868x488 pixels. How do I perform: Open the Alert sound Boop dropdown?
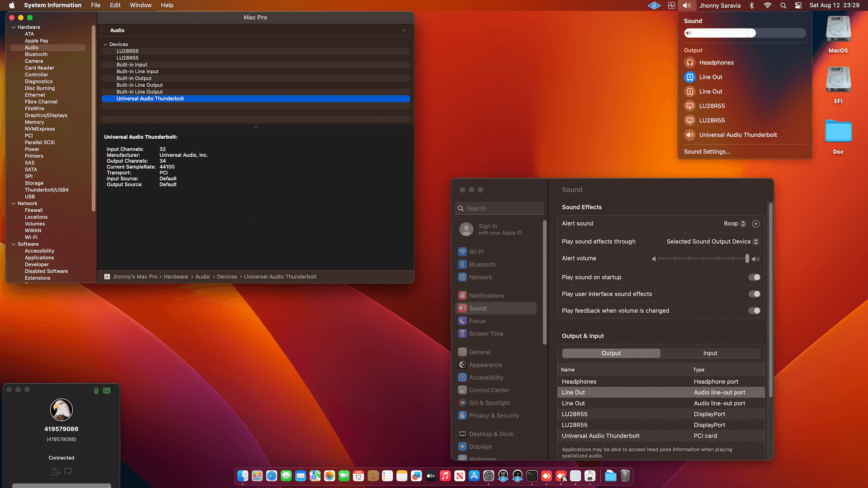(x=735, y=224)
